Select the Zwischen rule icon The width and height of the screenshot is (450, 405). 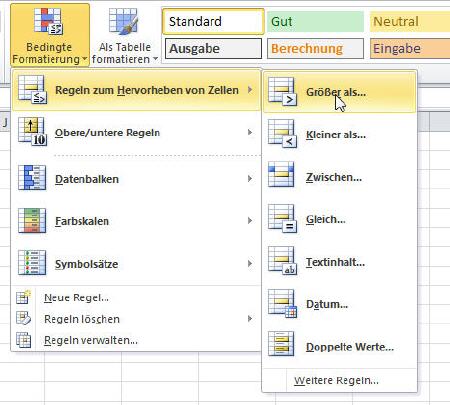(281, 174)
